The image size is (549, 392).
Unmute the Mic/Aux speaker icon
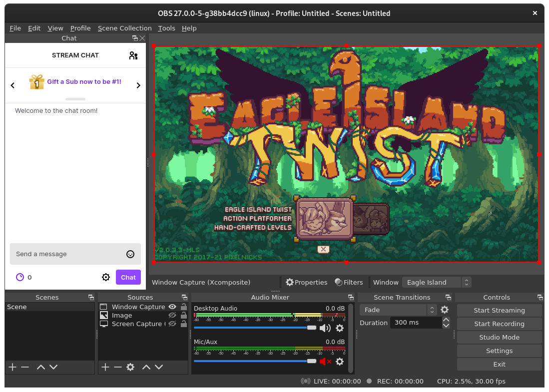click(x=325, y=361)
